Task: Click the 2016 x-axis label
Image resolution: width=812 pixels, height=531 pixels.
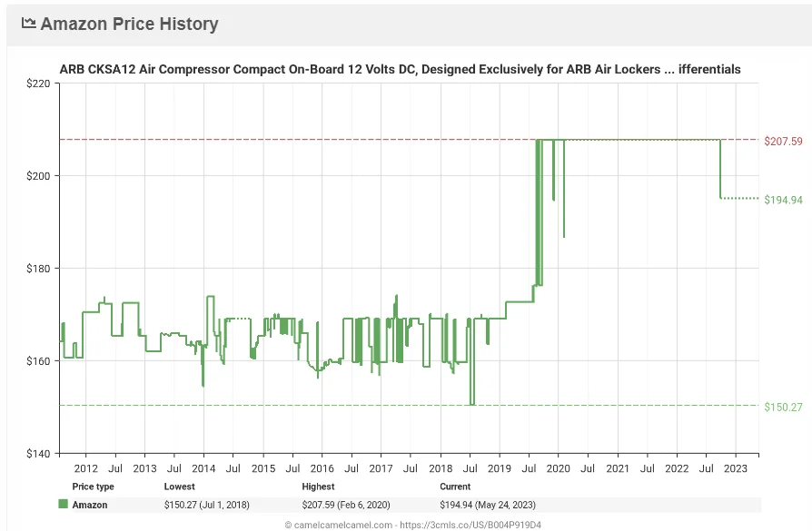Action: [x=322, y=469]
